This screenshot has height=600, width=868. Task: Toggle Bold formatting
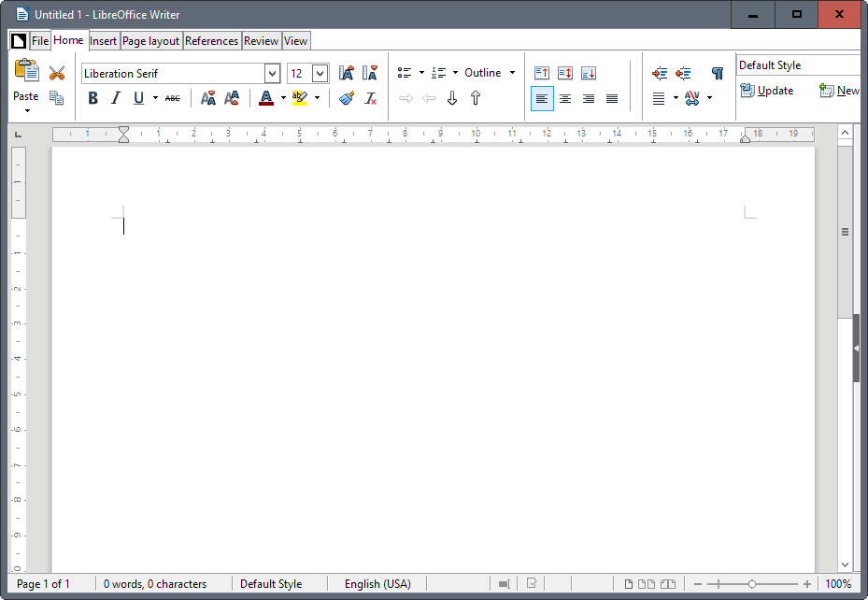click(93, 98)
